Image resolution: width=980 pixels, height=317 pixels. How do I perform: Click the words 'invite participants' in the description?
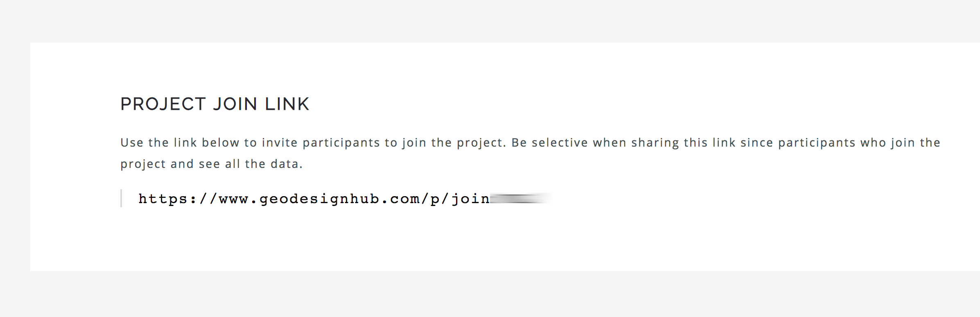point(321,143)
